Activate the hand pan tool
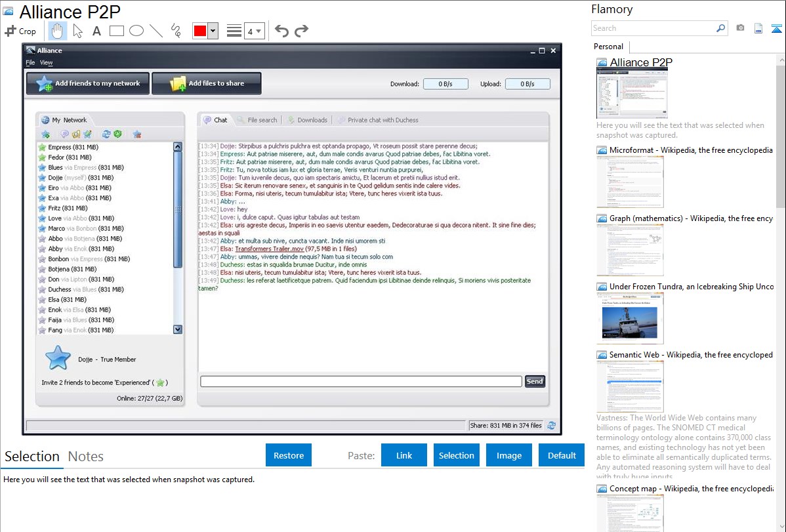 pyautogui.click(x=57, y=31)
